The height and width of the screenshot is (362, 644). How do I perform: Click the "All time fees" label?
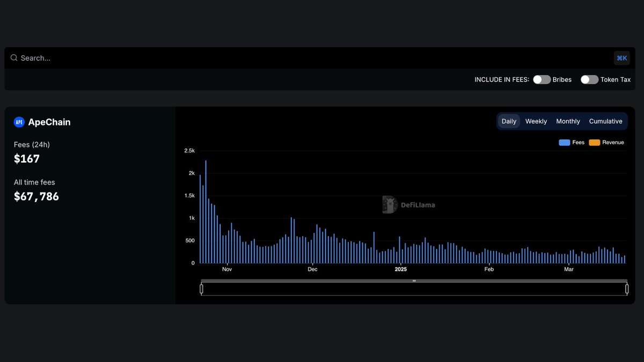(34, 182)
